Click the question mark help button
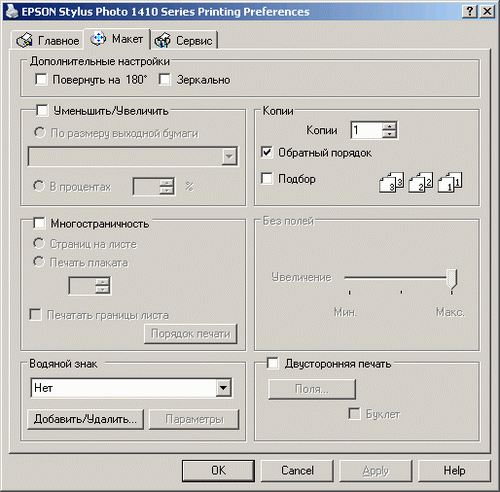The width and height of the screenshot is (500, 492). (x=470, y=12)
